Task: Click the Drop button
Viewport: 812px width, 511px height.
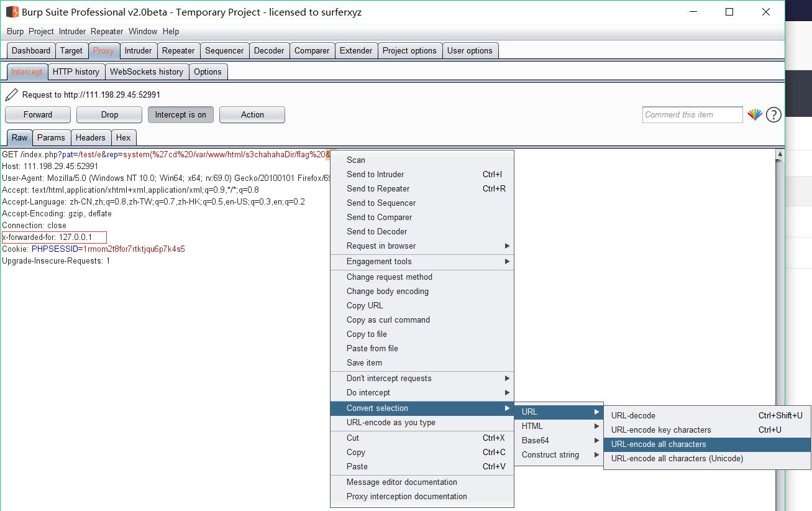Action: [109, 114]
